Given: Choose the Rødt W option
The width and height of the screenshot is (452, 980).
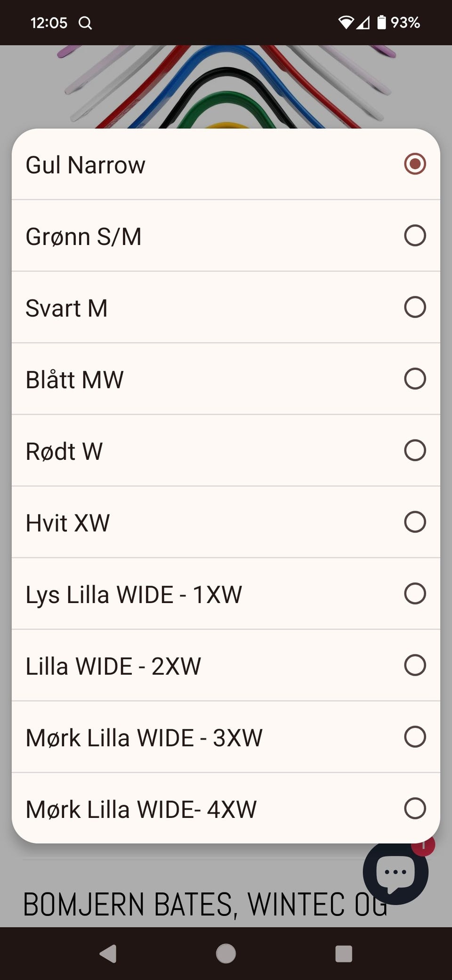Looking at the screenshot, I should pyautogui.click(x=226, y=450).
